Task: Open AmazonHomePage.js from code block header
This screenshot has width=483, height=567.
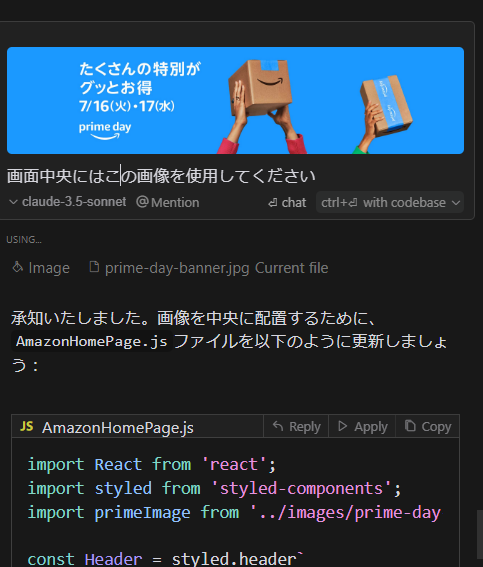Action: (x=118, y=427)
